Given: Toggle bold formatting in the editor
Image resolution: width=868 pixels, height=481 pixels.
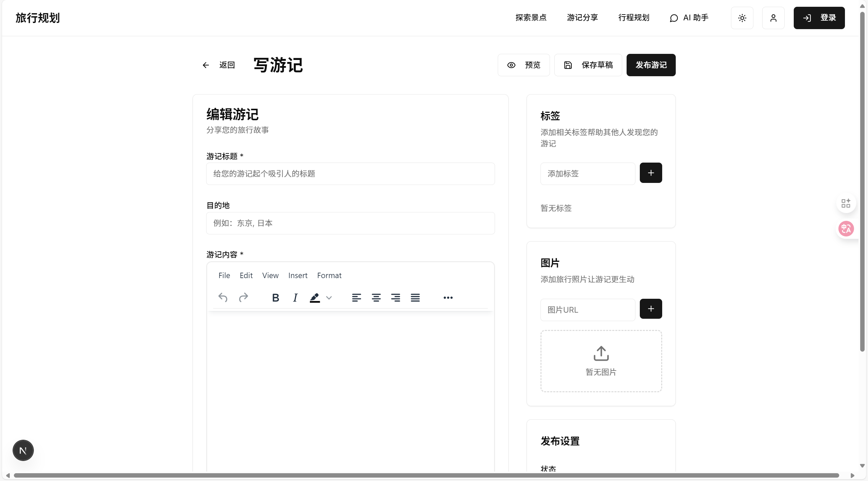Looking at the screenshot, I should point(275,297).
